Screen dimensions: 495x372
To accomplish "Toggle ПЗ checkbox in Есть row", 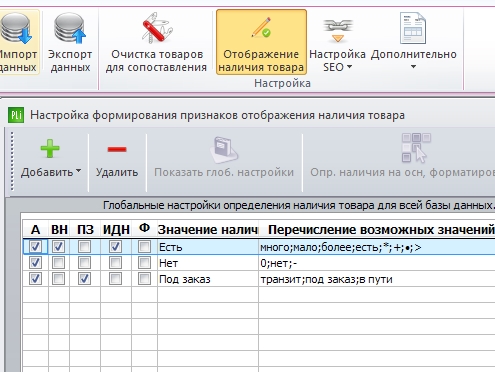I will [x=84, y=247].
